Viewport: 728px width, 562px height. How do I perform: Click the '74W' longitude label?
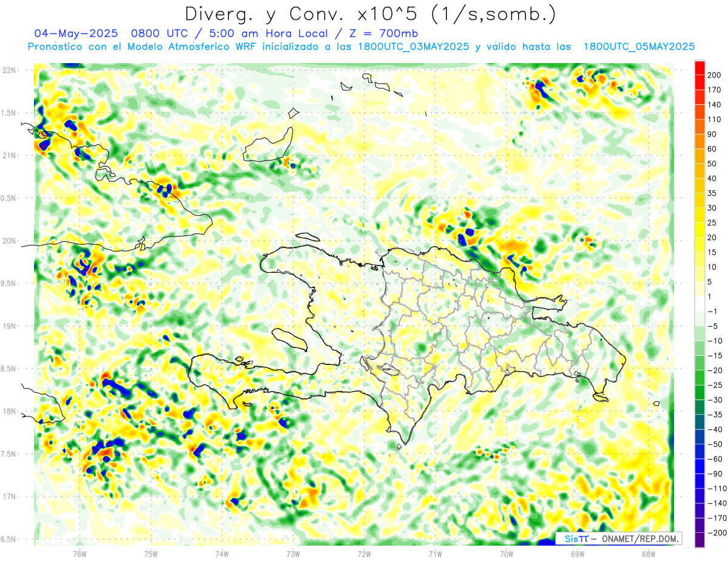click(x=222, y=554)
